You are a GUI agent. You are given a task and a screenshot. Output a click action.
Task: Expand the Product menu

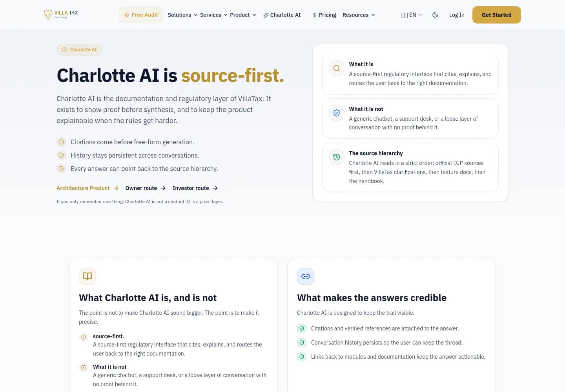pos(243,15)
